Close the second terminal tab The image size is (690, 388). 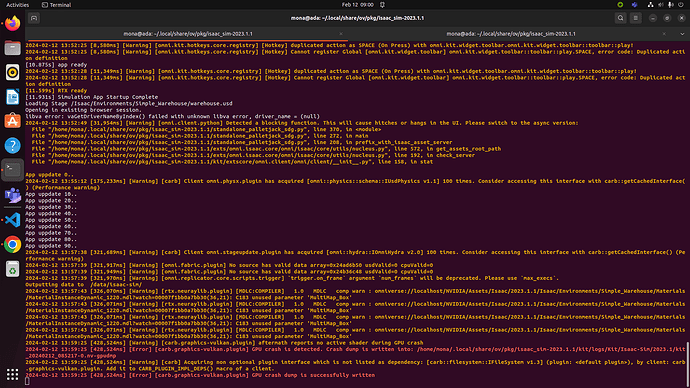point(664,34)
